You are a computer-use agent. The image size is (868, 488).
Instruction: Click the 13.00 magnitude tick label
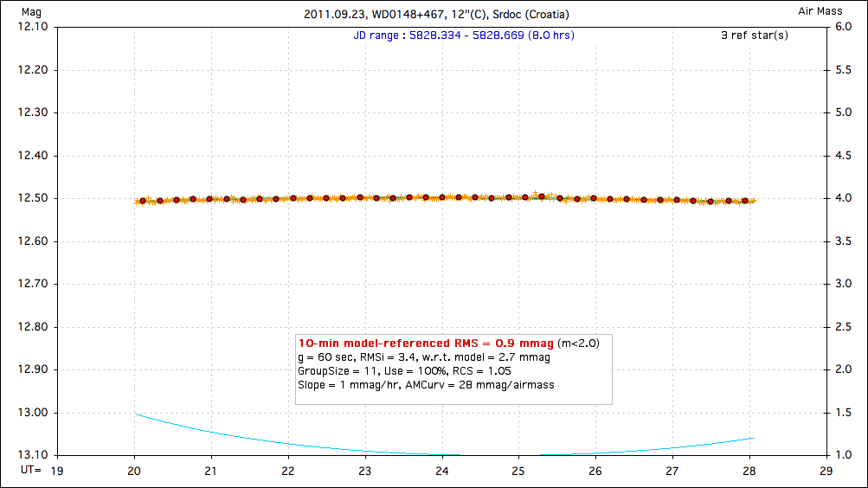coord(33,413)
